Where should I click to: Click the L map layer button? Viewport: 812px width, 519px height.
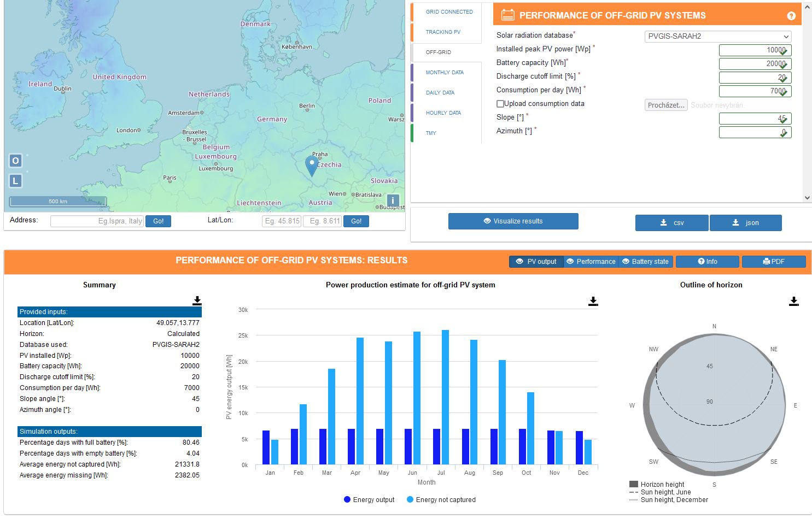point(15,181)
